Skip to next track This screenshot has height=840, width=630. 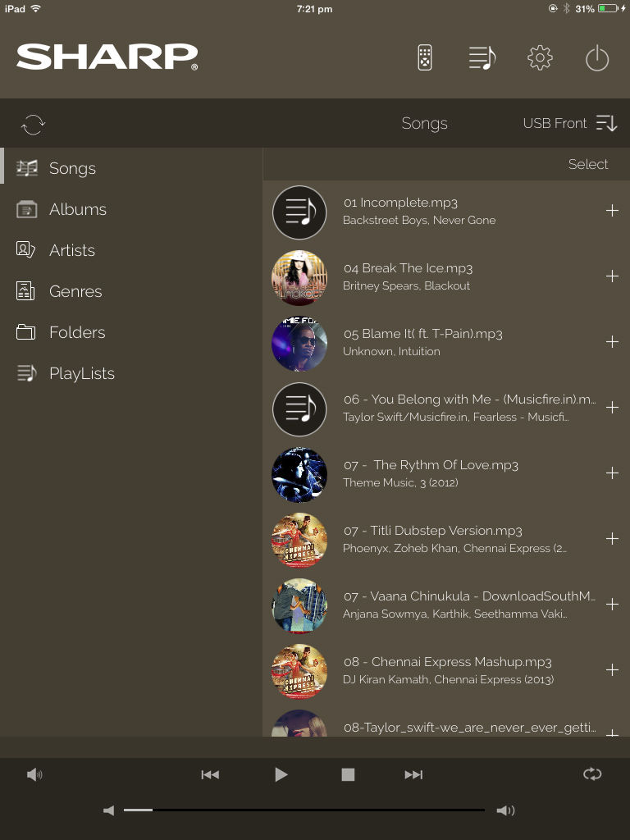tap(413, 774)
